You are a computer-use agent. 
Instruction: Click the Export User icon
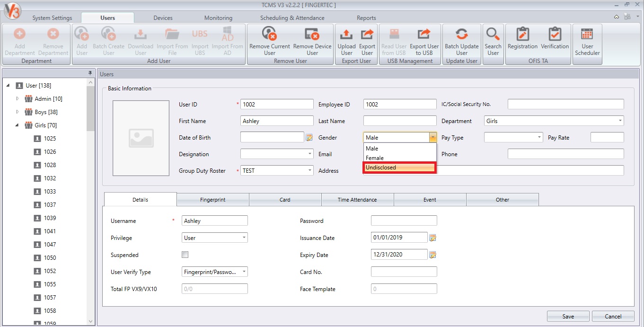tap(367, 34)
